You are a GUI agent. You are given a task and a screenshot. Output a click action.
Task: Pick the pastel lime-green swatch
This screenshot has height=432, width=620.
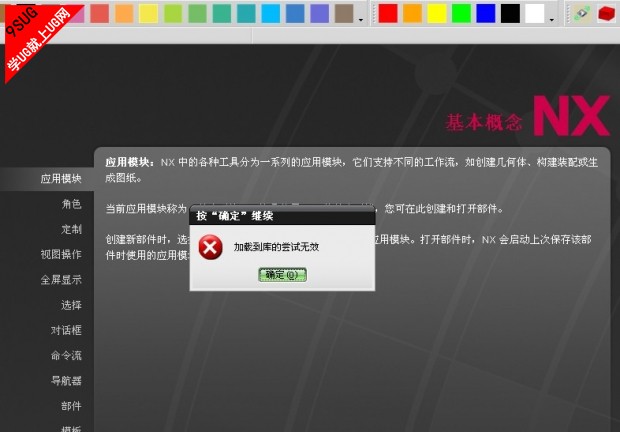(173, 13)
